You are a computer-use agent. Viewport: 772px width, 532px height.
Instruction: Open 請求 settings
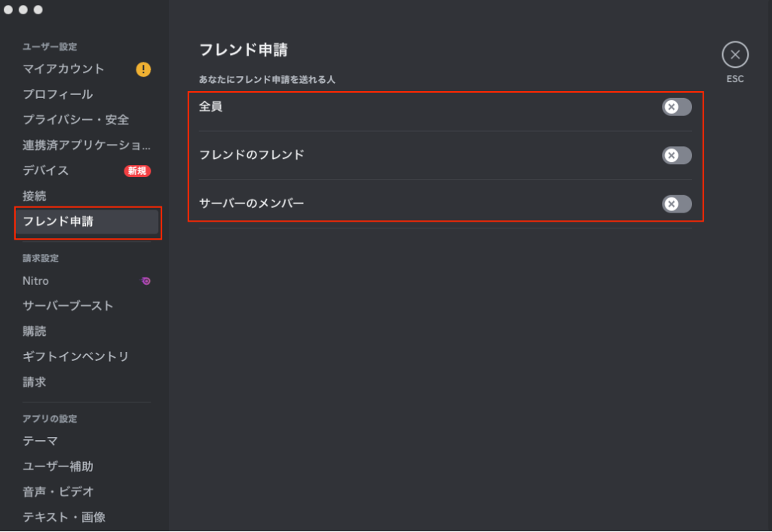35,382
